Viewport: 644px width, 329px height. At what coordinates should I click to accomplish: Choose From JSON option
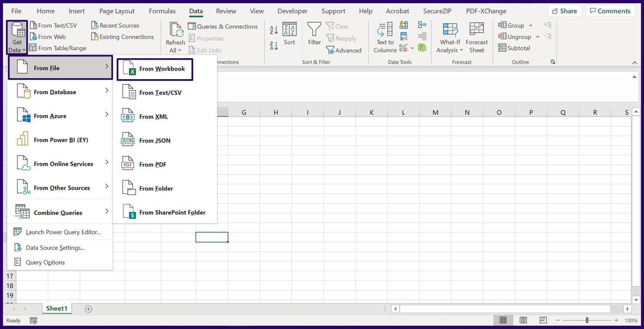[x=165, y=141]
